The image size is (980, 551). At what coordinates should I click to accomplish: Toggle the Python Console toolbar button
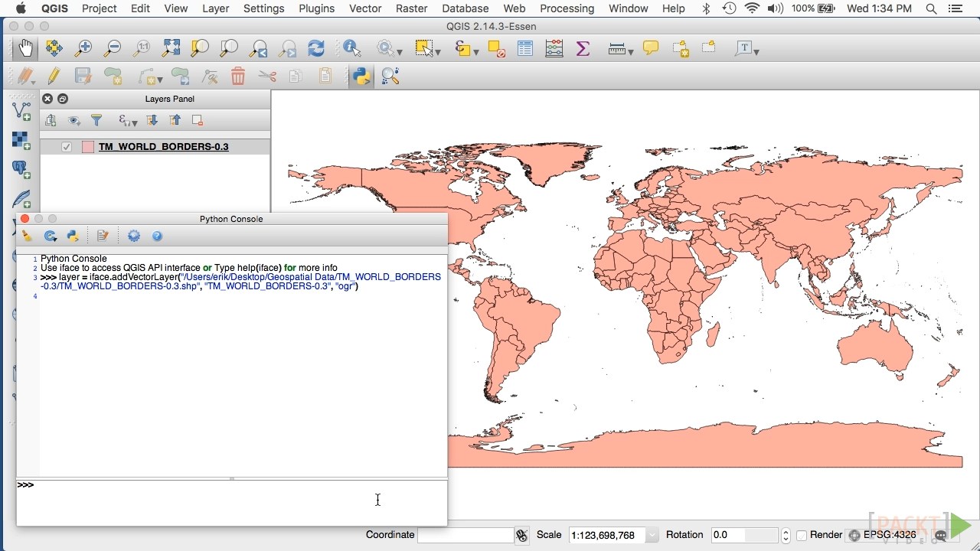click(x=361, y=76)
